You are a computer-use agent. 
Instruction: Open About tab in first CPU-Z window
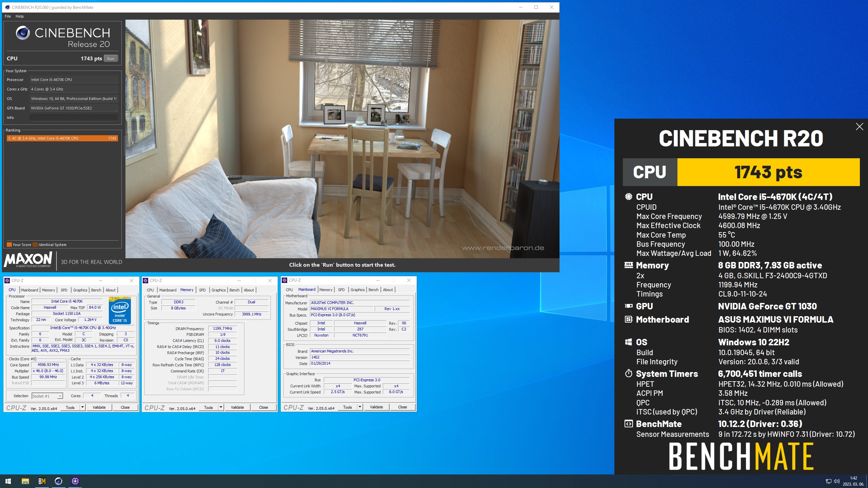click(111, 290)
